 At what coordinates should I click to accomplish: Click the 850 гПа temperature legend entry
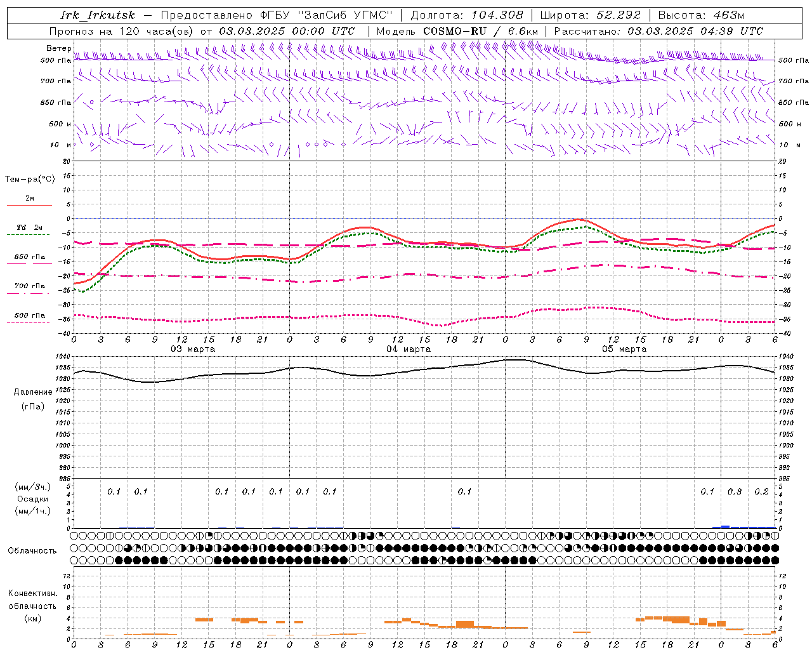tap(30, 257)
